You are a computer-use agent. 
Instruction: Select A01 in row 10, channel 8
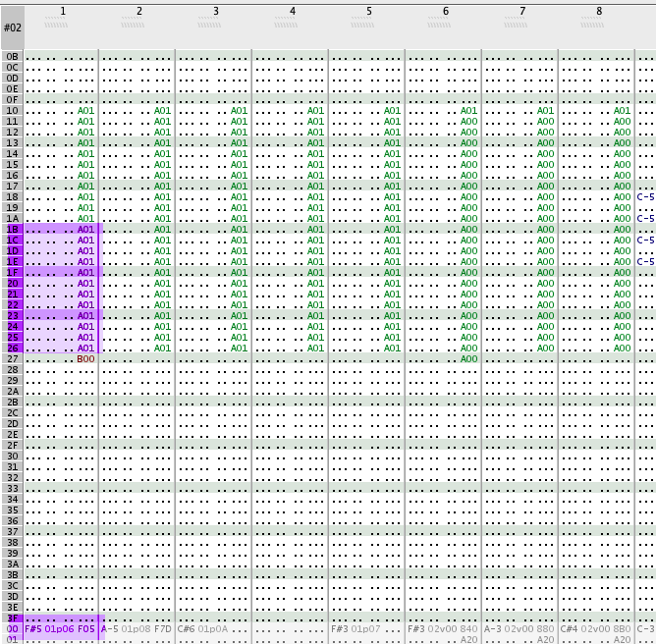[622, 110]
